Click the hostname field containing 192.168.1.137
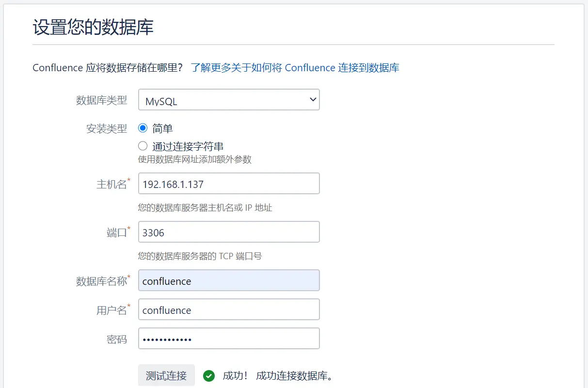The image size is (588, 388). pyautogui.click(x=229, y=184)
